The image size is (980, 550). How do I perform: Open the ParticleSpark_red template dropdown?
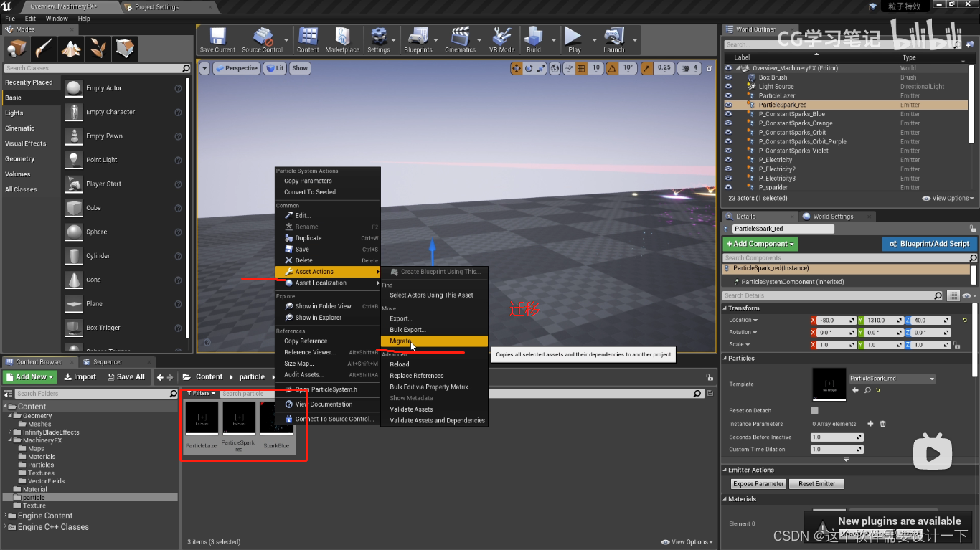coord(892,379)
